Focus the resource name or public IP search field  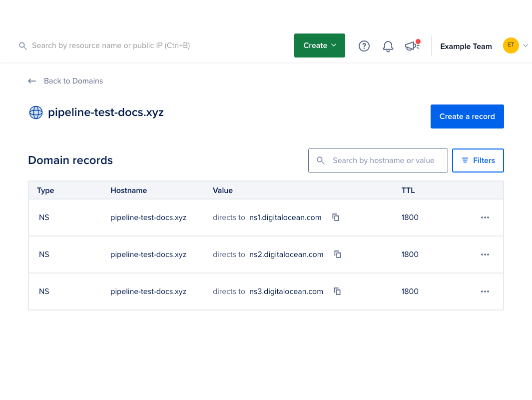111,45
